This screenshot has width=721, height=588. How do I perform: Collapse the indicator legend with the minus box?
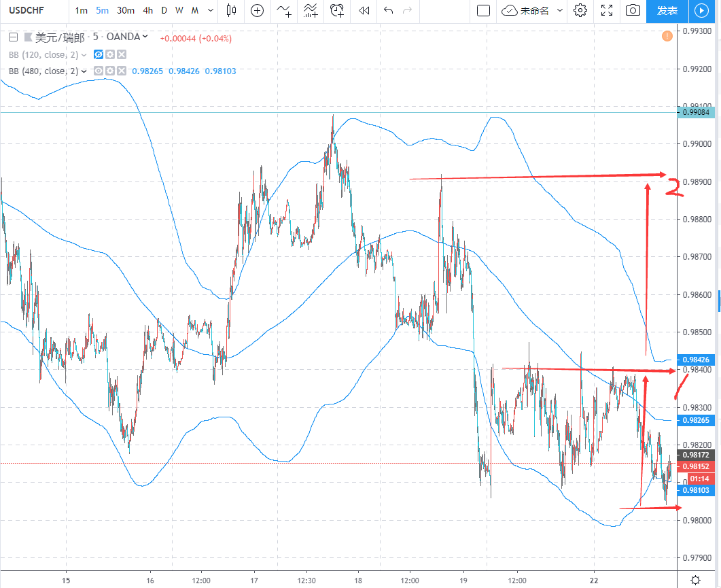[14, 37]
